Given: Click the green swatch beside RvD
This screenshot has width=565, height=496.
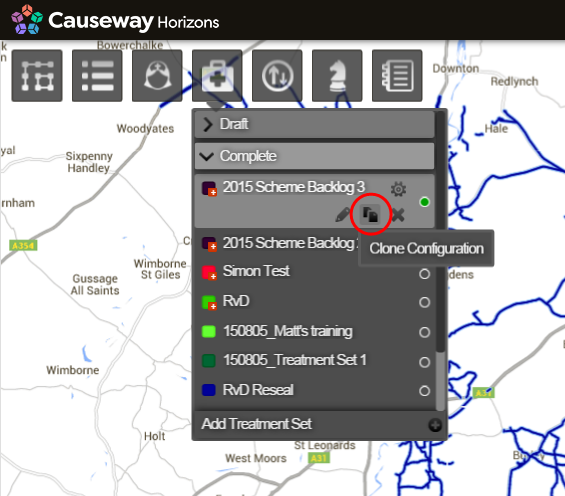Looking at the screenshot, I should click(x=209, y=302).
